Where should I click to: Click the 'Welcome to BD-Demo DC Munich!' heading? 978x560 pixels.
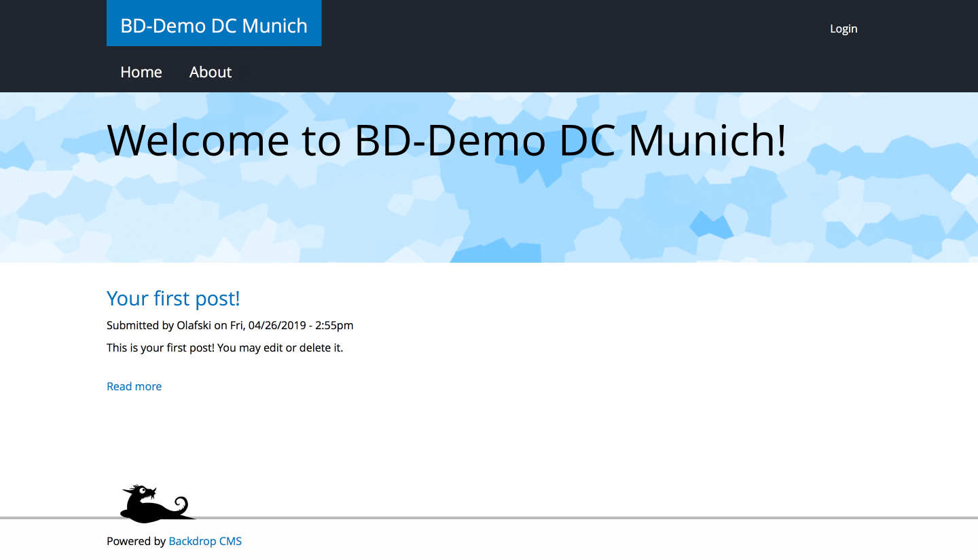click(x=446, y=140)
